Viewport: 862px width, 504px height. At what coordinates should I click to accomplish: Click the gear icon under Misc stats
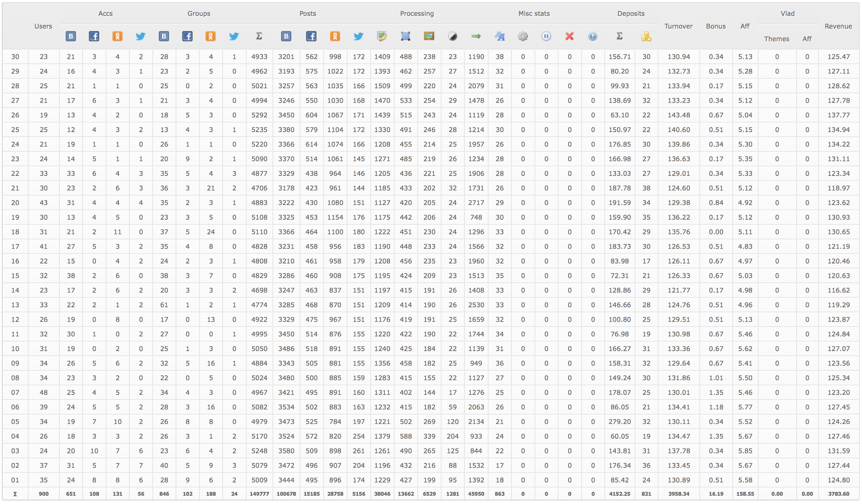[523, 36]
